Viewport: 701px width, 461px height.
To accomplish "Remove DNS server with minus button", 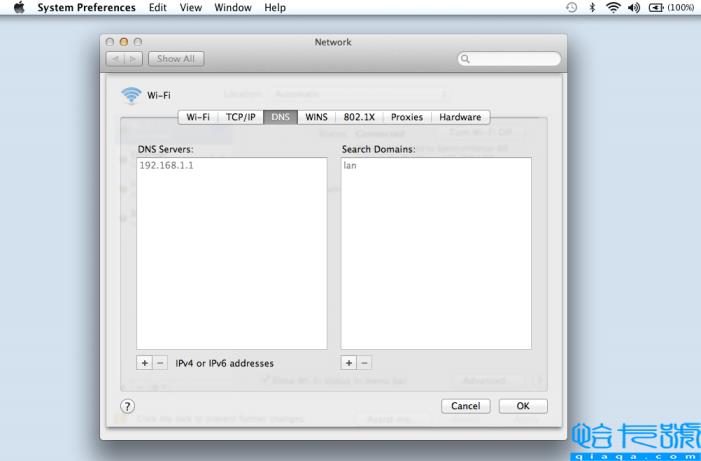I will coord(161,363).
